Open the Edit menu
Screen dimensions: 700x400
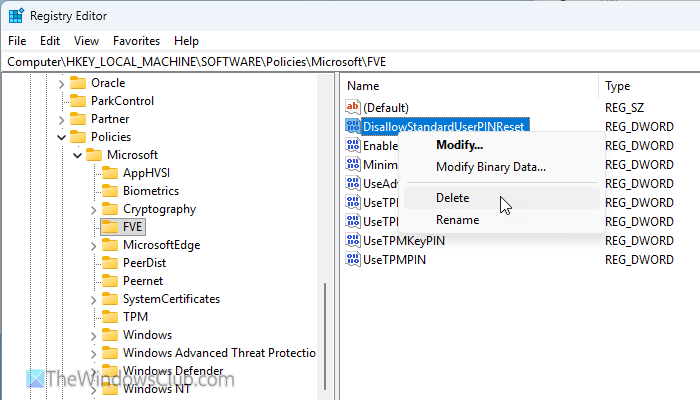click(50, 41)
